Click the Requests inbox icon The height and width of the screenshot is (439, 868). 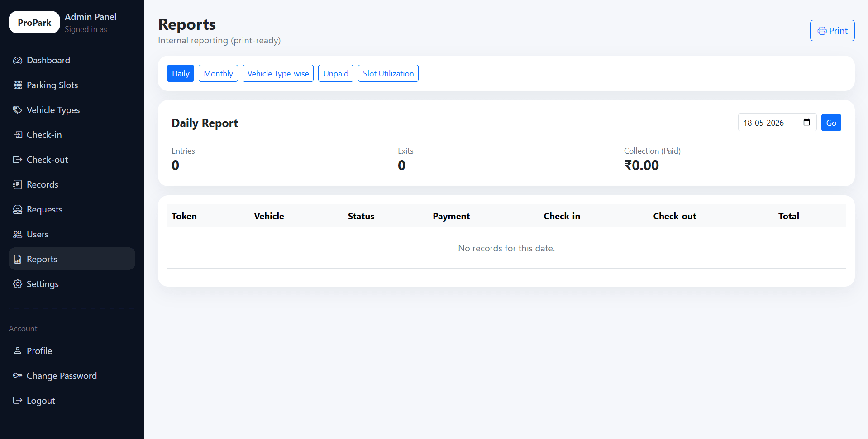(18, 209)
